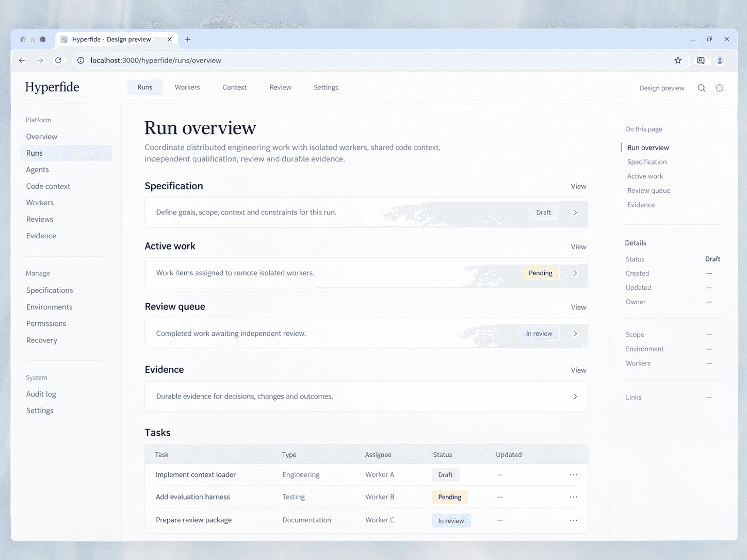Open more options for Add evaluation harness
This screenshot has width=747, height=560.
tap(574, 497)
